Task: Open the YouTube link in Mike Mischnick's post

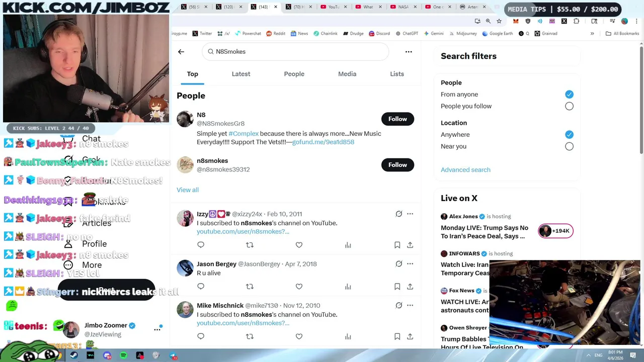Action: 243,323
